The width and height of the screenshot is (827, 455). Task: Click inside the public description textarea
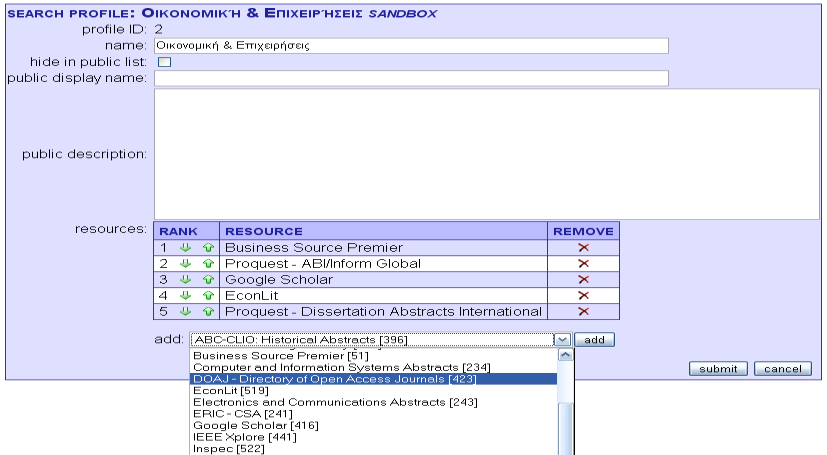point(487,154)
